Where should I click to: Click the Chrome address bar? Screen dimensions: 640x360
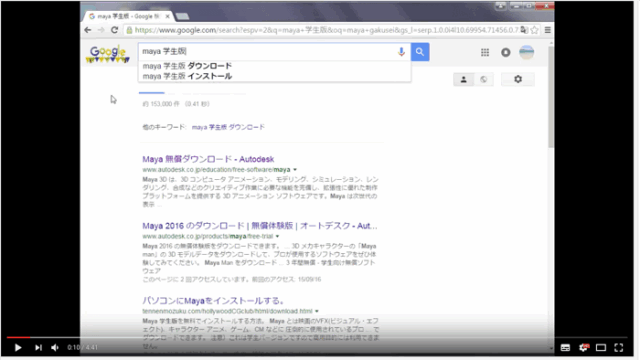point(322,30)
